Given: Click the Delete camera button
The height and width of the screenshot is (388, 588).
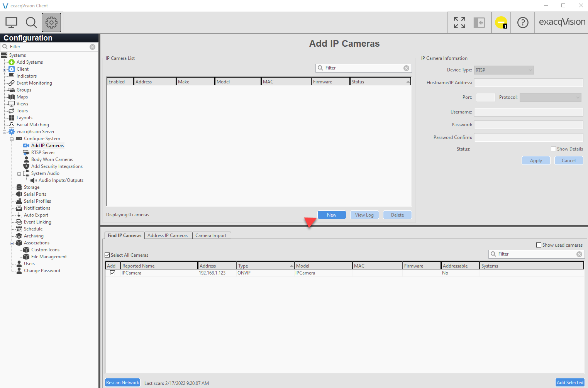Looking at the screenshot, I should [397, 215].
